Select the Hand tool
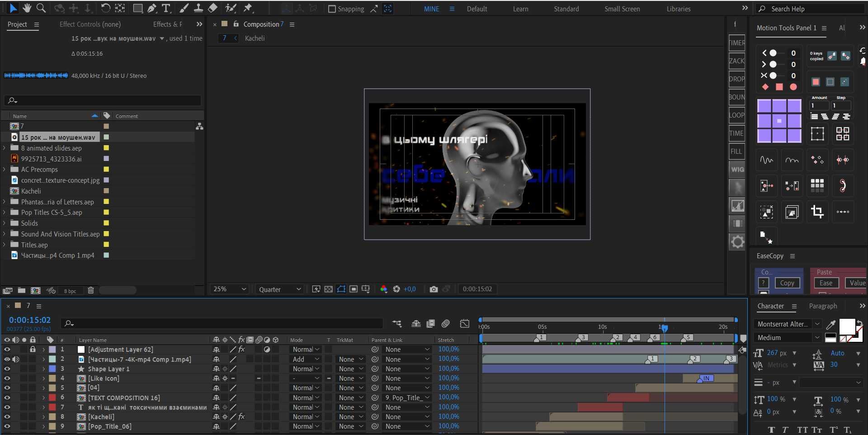Screen dimensions: 868x435 27,8
